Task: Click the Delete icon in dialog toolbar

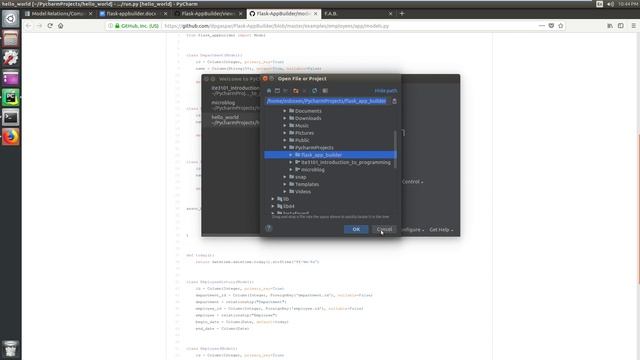Action: (x=304, y=91)
